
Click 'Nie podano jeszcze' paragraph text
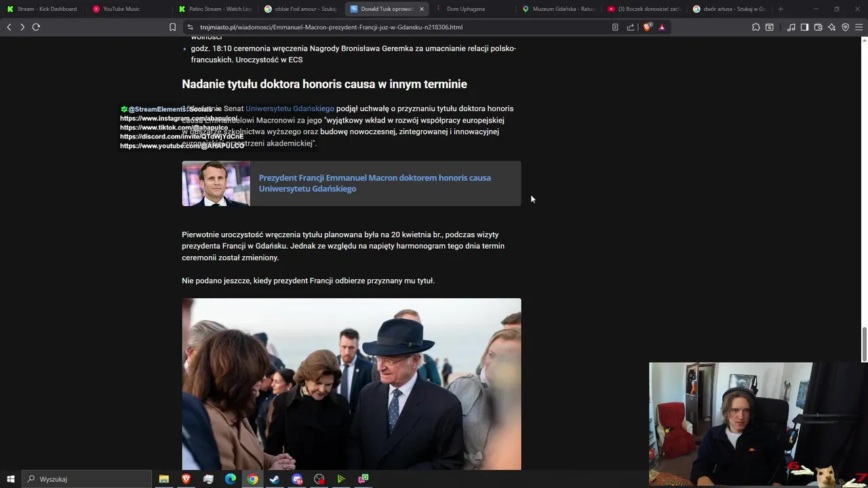click(x=308, y=281)
